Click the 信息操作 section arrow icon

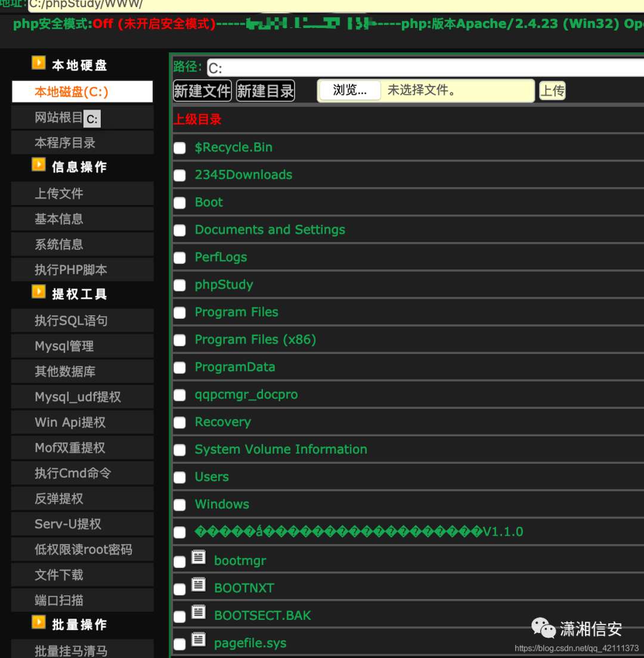39,164
